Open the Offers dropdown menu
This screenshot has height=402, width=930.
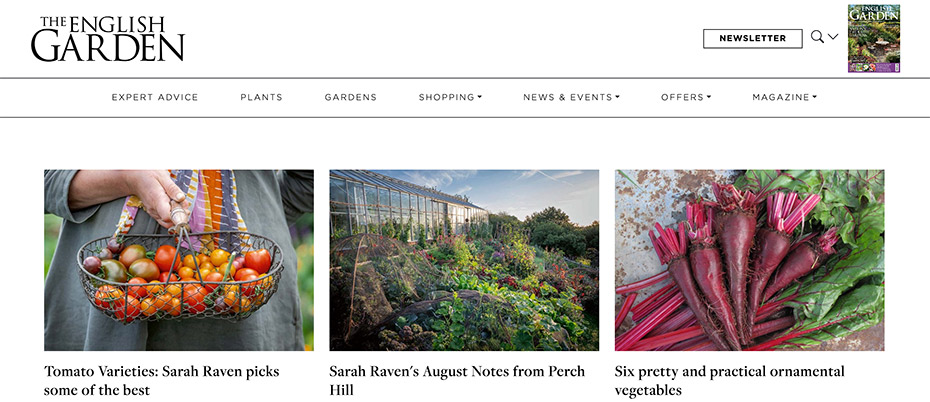[x=686, y=97]
